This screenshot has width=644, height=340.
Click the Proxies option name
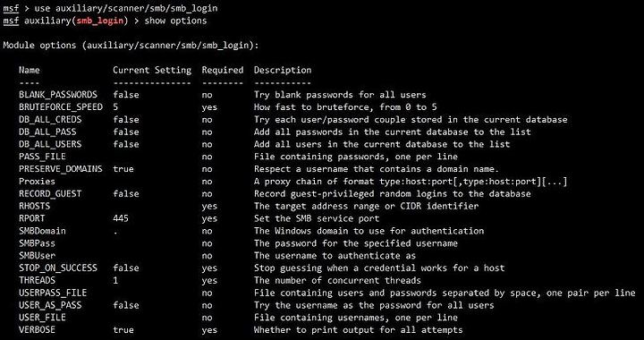tap(37, 181)
